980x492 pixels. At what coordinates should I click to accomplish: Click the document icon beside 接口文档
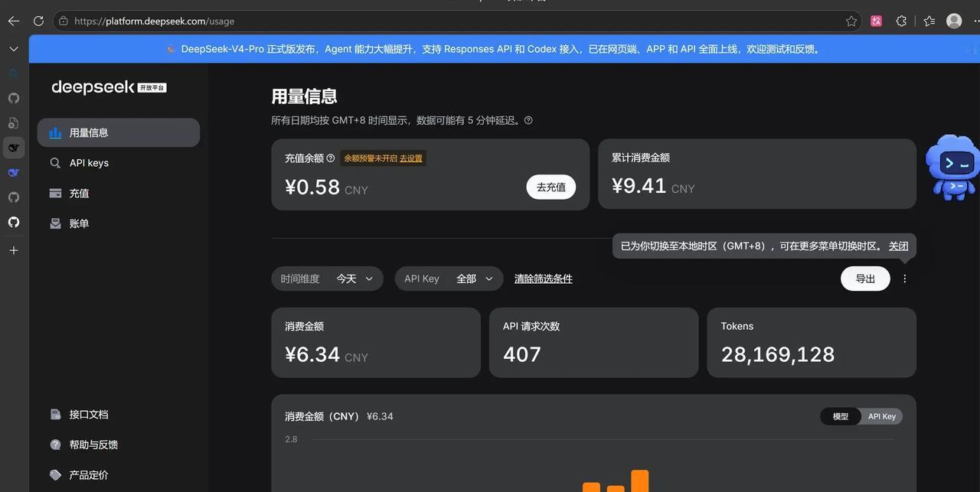[x=55, y=414]
